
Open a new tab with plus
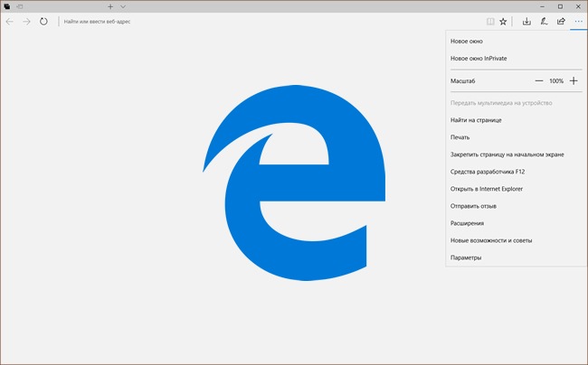click(x=110, y=6)
